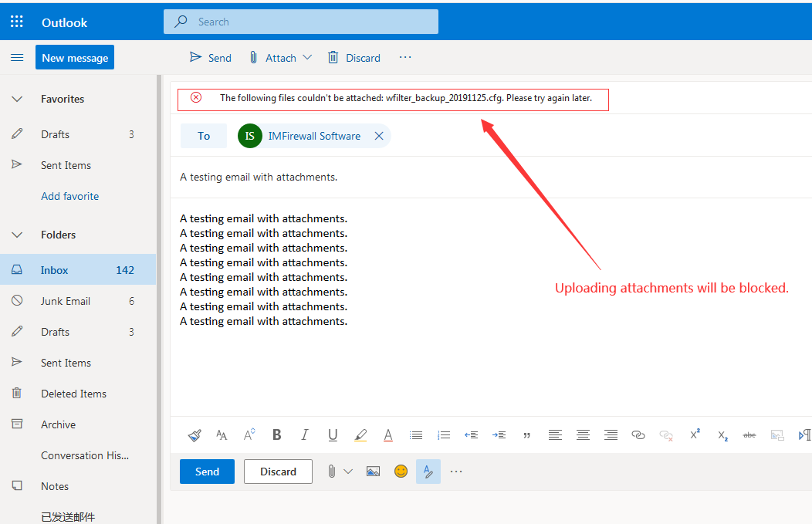Click the IMFirewall Software recipient name
This screenshot has height=524, width=812.
pyautogui.click(x=314, y=136)
